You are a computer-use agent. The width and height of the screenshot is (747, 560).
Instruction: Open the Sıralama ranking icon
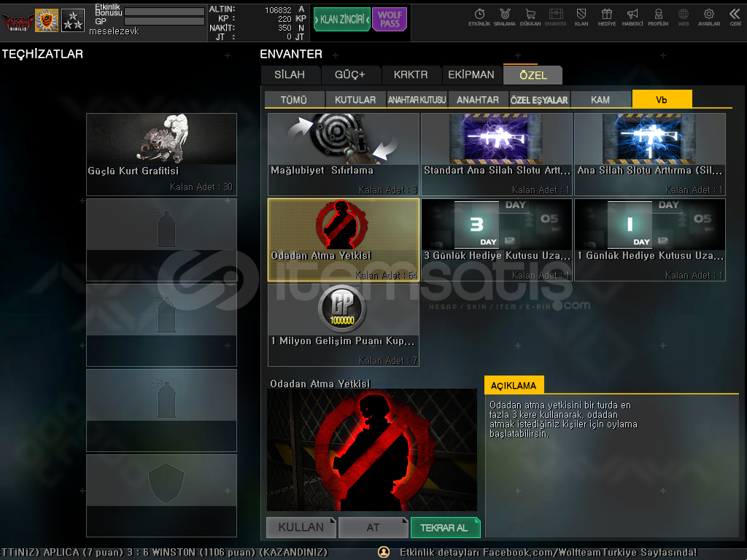click(x=505, y=17)
